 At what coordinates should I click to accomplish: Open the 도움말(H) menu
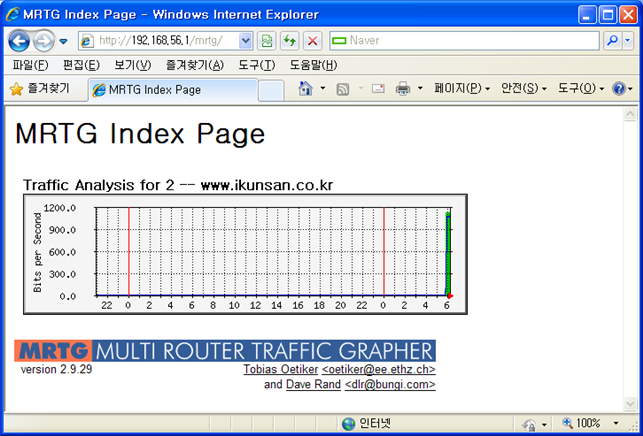click(313, 65)
